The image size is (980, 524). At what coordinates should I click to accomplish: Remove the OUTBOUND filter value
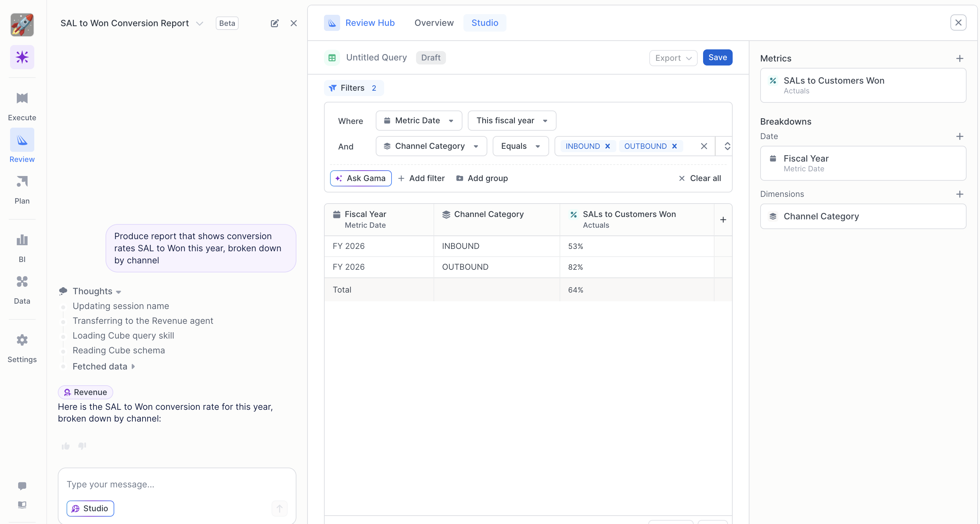675,146
